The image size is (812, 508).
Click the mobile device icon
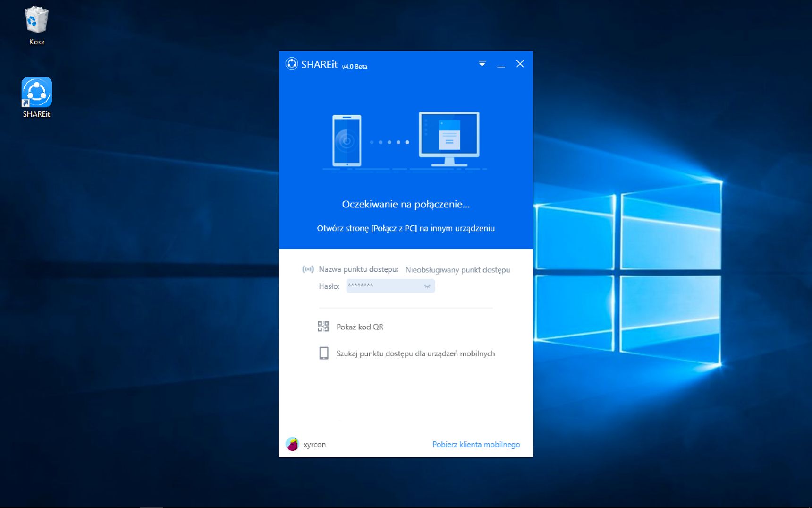(324, 353)
